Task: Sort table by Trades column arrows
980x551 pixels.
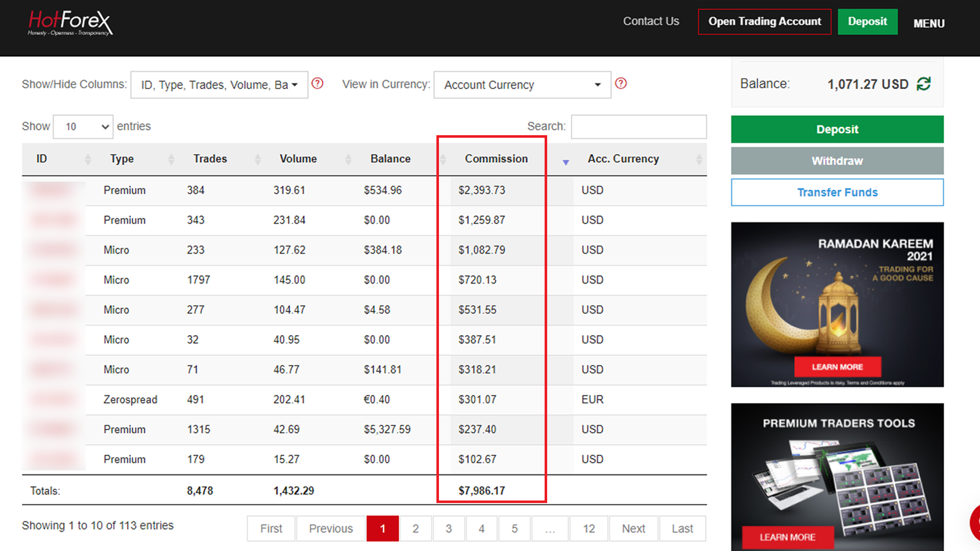Action: (x=257, y=159)
